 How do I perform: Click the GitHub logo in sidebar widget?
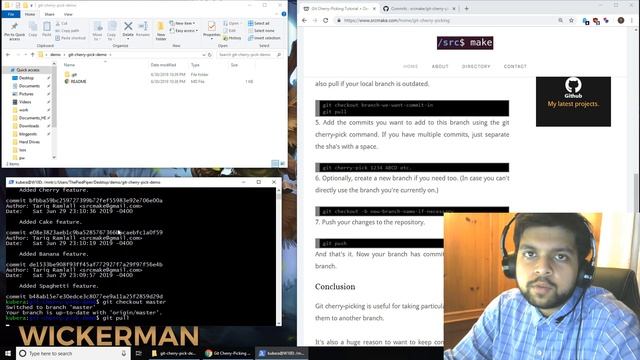573,85
